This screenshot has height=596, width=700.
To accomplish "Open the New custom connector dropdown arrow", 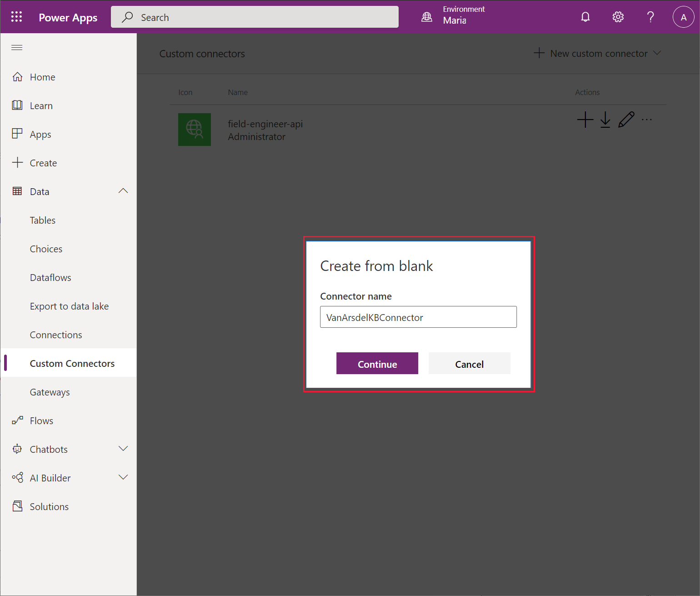I will click(x=657, y=53).
